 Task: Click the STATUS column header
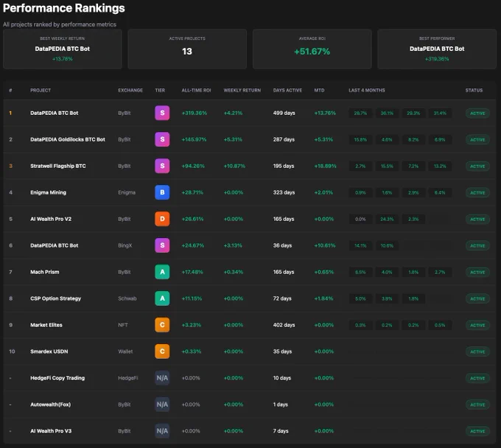[474, 90]
